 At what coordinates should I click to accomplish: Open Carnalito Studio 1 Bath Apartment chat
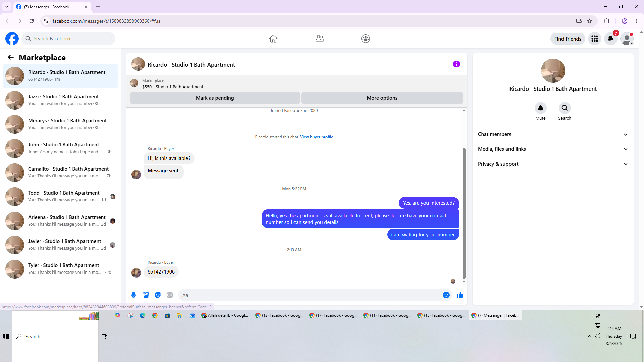pyautogui.click(x=60, y=172)
